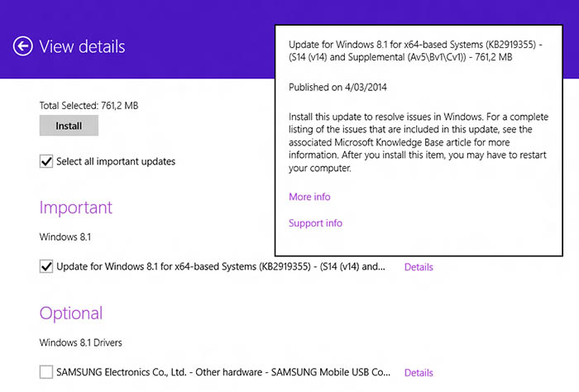Click the KB2919355 update name text in list
The height and width of the screenshot is (392, 579).
click(221, 267)
